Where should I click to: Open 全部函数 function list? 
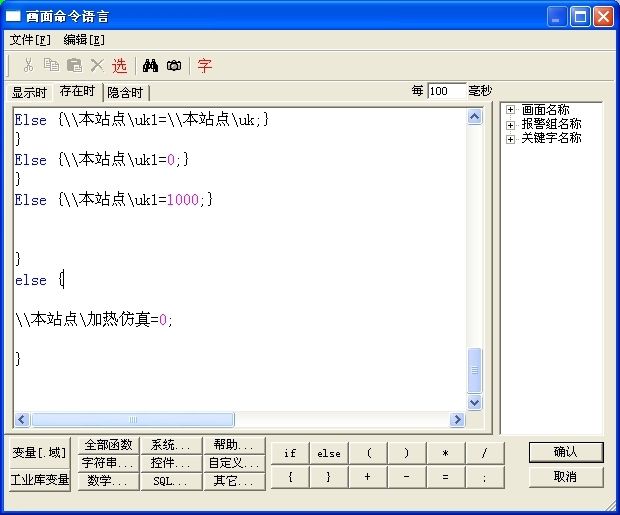108,445
